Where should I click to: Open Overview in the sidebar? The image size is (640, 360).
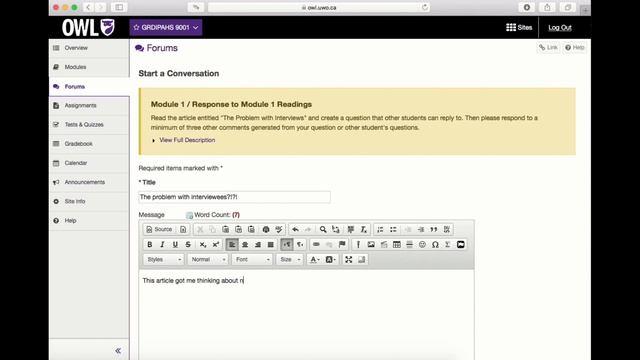point(89,48)
